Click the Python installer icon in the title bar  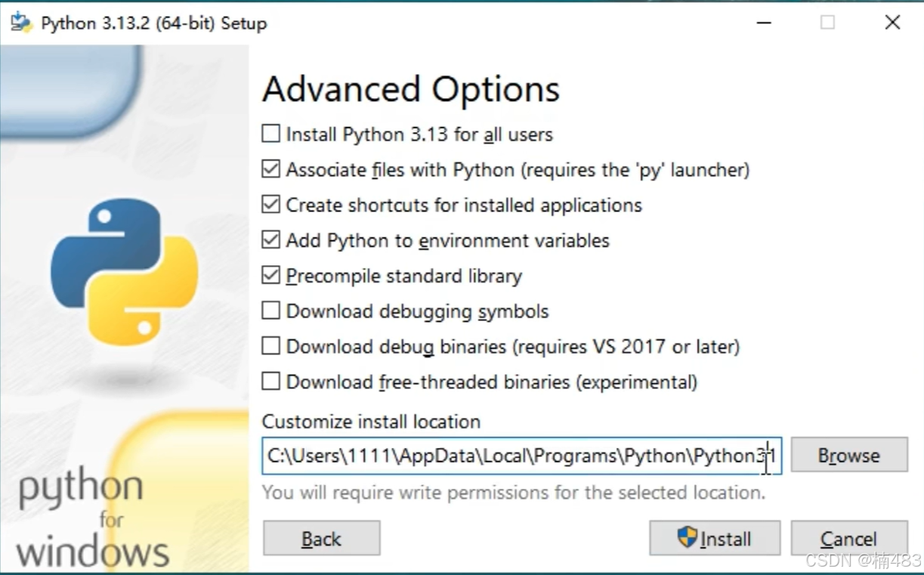point(20,22)
